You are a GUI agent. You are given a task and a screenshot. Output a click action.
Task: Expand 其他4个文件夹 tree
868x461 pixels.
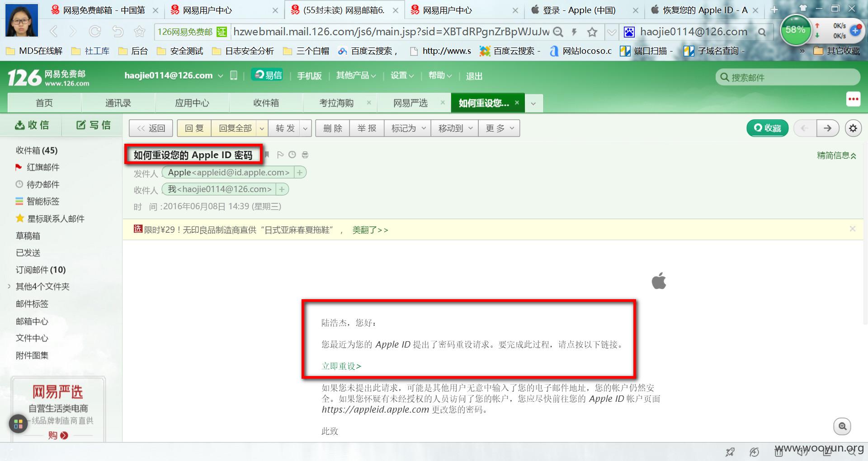point(9,286)
